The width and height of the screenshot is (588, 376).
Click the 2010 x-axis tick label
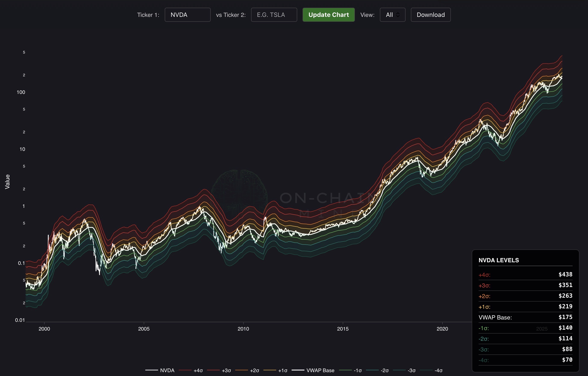(x=243, y=329)
